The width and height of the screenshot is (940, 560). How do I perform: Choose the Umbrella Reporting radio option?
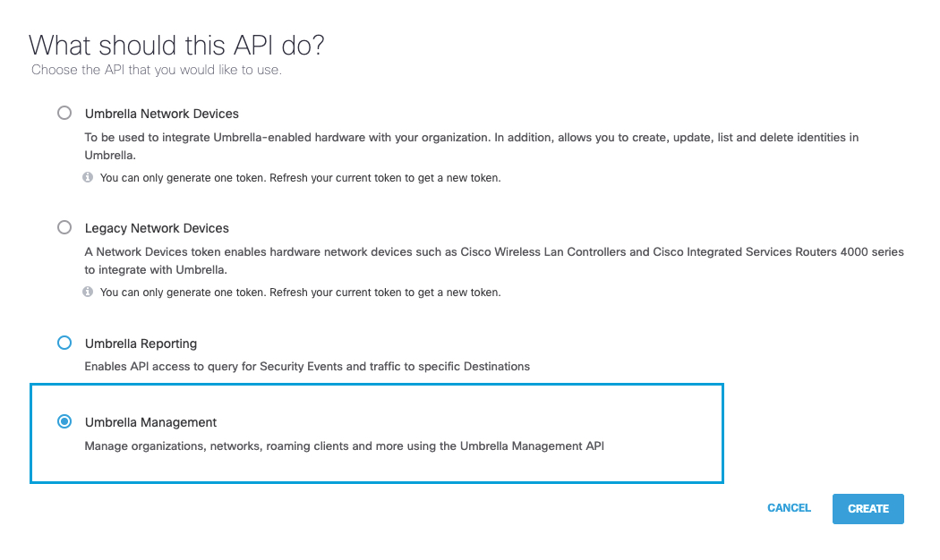64,343
